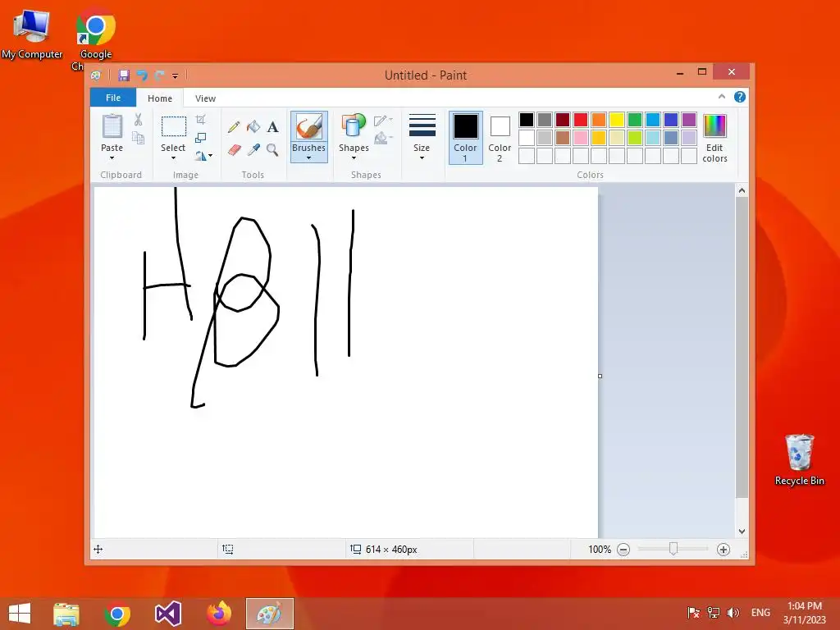Click the canvas right-edge resize handle
Screen dimensions: 840x630
(600, 376)
